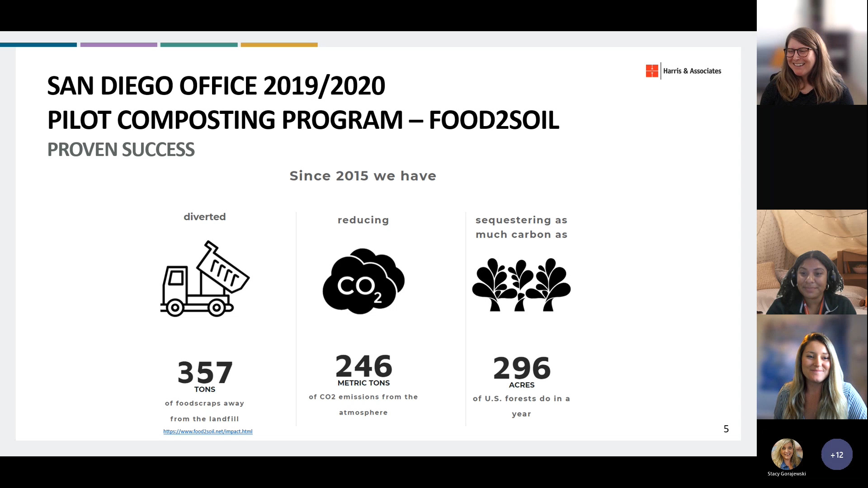Click the dump truck icon
The image size is (868, 488).
205,279
